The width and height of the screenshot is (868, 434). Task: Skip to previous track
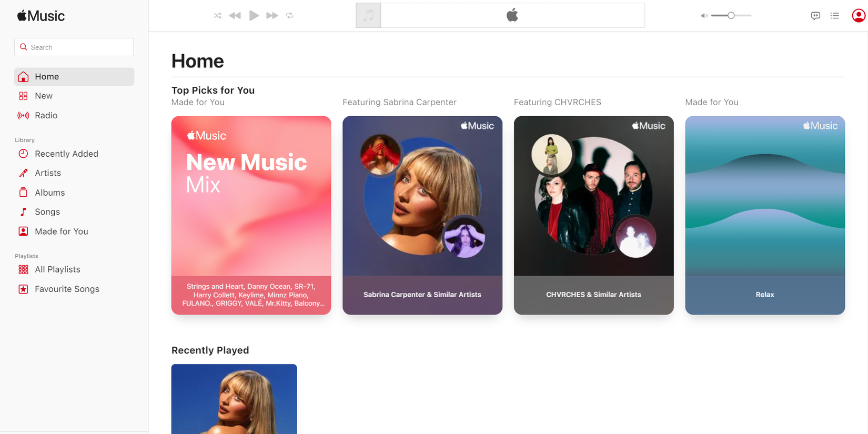(x=235, y=16)
